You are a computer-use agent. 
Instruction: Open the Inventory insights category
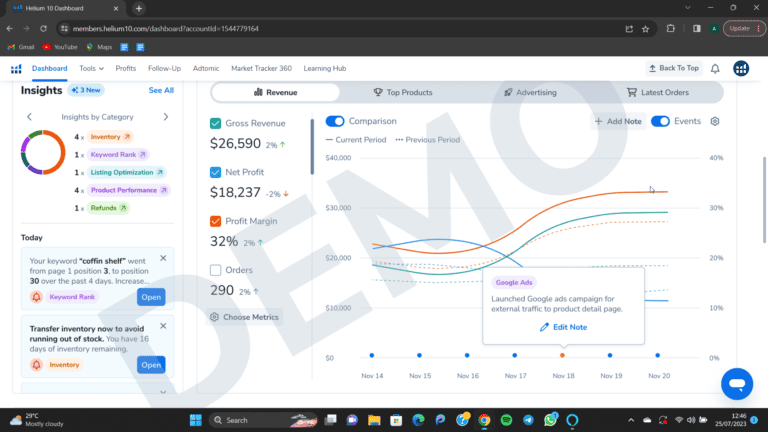[x=110, y=137]
